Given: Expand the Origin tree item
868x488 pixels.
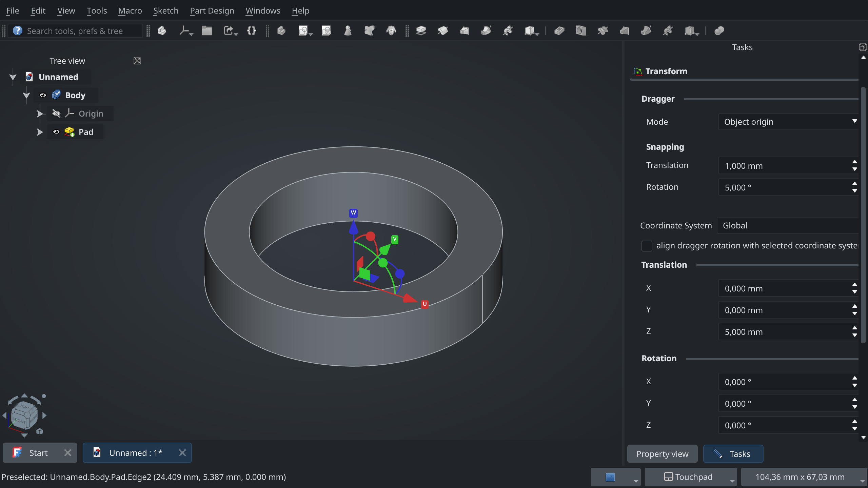Looking at the screenshot, I should [40, 114].
